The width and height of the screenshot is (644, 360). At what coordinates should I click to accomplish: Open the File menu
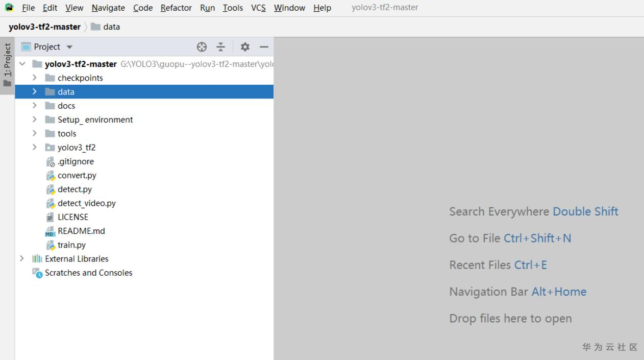pos(29,8)
